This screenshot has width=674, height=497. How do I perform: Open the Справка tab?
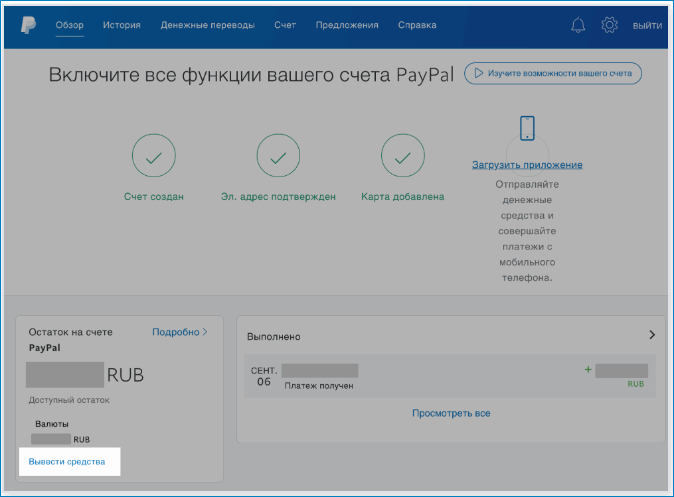click(x=417, y=25)
